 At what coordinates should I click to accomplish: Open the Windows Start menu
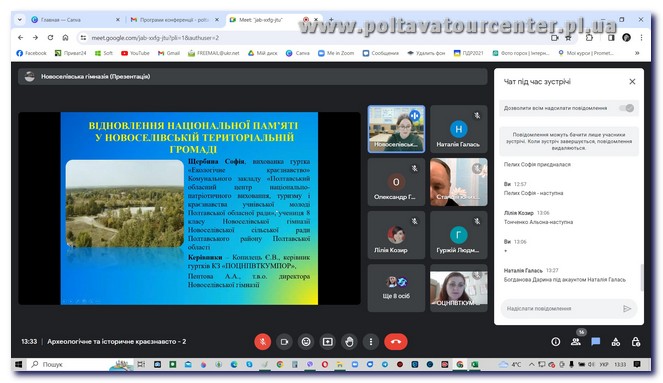click(19, 364)
